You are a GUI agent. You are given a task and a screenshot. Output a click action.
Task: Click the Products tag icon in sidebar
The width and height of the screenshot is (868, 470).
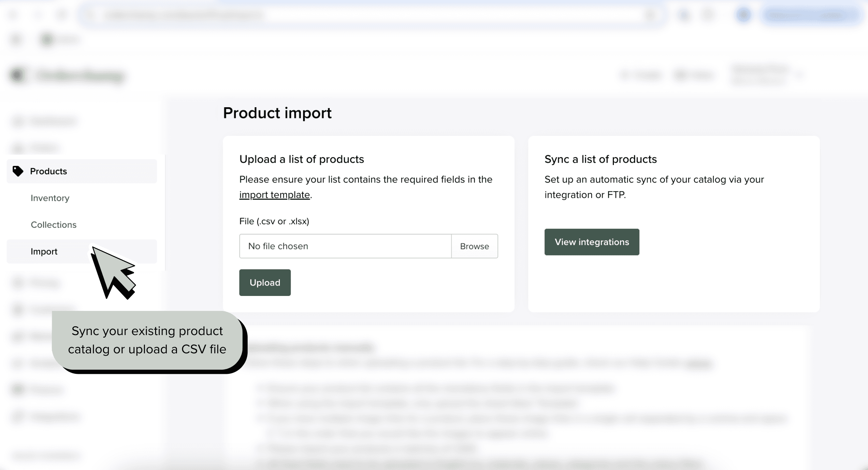point(18,171)
